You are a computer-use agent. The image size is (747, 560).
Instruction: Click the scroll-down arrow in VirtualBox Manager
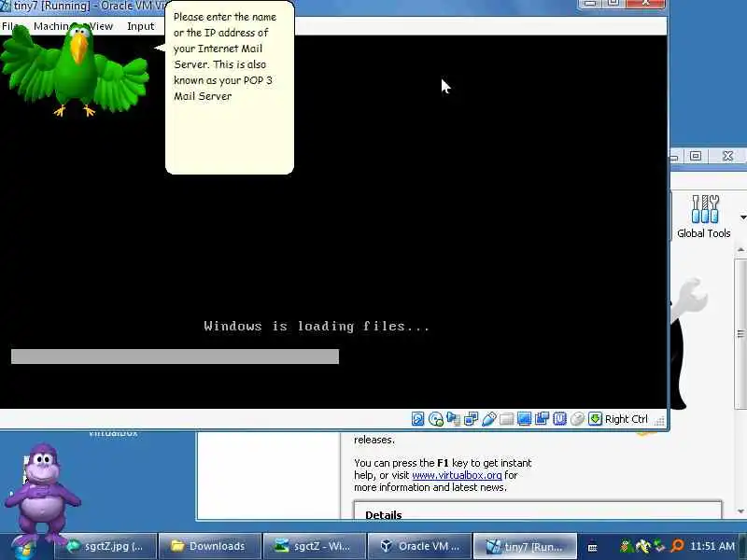point(740,511)
